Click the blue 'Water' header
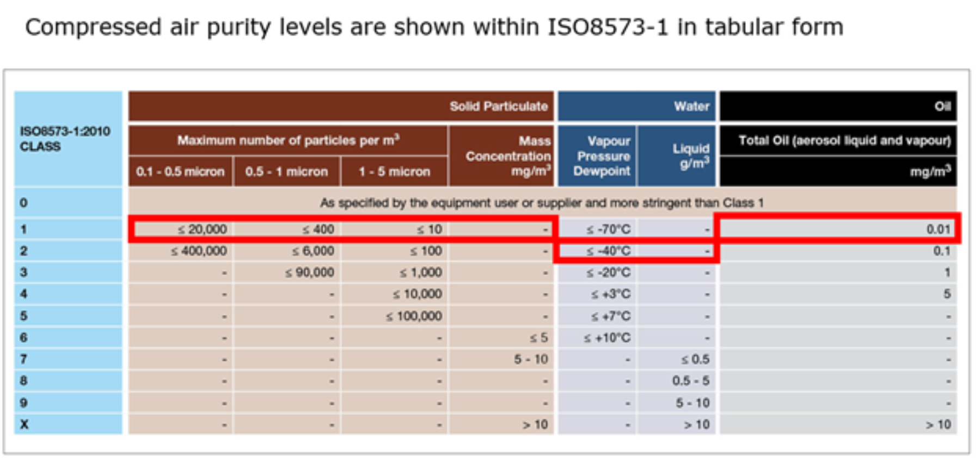Screen dimensions: 980x467 636,106
